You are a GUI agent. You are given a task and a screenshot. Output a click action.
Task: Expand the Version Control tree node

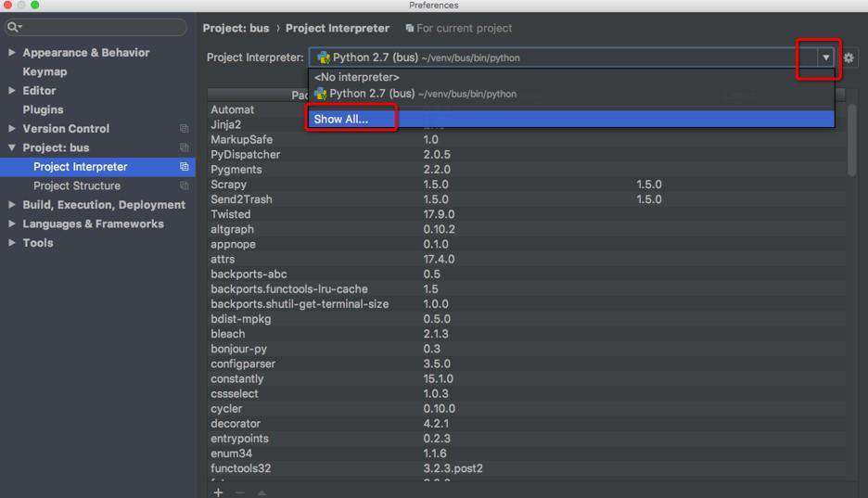pyautogui.click(x=12, y=128)
